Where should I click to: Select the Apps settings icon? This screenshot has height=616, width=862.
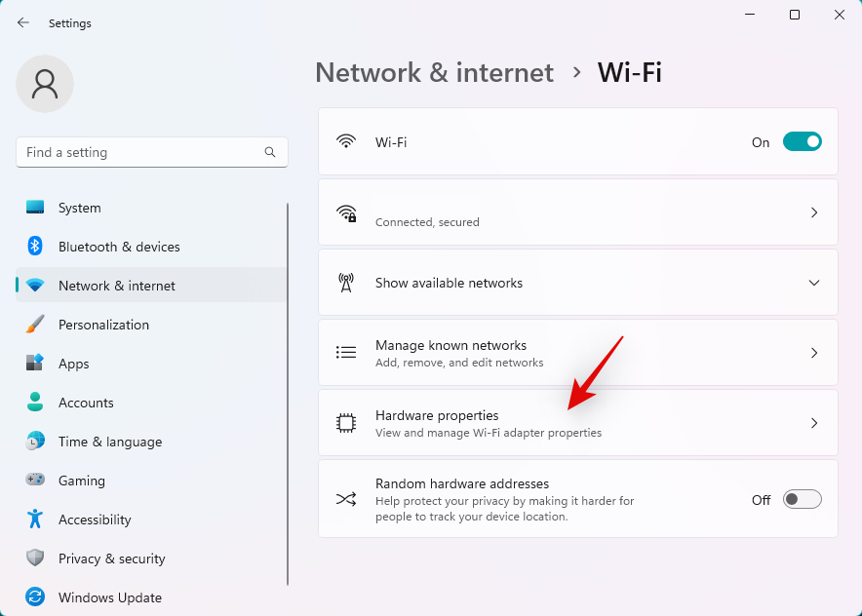pyautogui.click(x=33, y=364)
